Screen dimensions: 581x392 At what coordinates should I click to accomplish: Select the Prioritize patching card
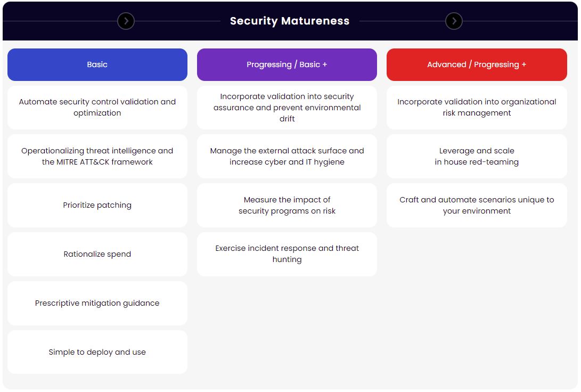97,206
